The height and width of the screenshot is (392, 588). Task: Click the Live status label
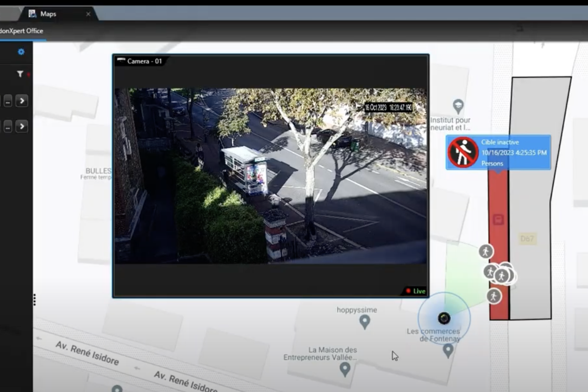click(419, 291)
